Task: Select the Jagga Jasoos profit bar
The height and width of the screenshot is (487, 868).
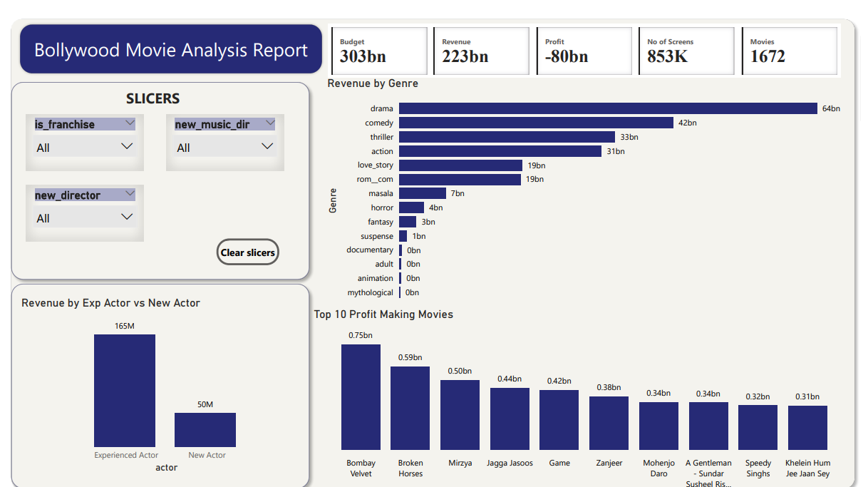Action: coord(510,419)
